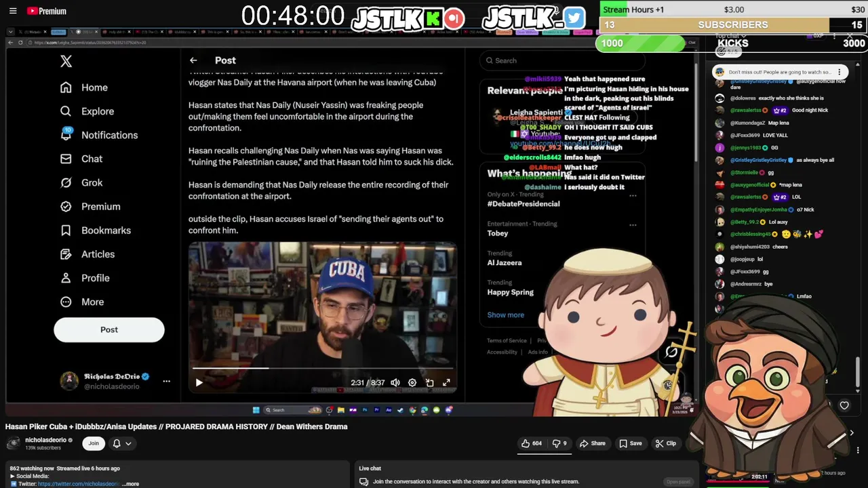Open the #DebatePresidencial trending topic
Viewport: 868px width, 488px height.
(524, 204)
